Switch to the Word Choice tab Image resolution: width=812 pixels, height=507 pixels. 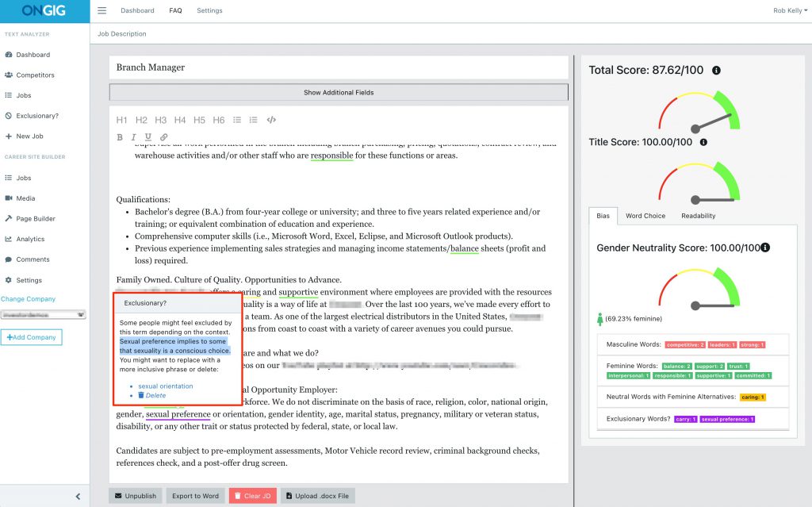[645, 216]
